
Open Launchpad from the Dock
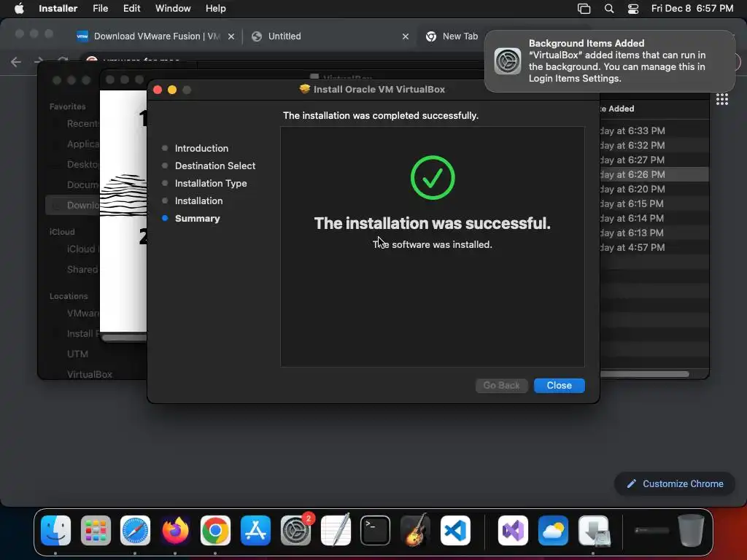point(96,530)
